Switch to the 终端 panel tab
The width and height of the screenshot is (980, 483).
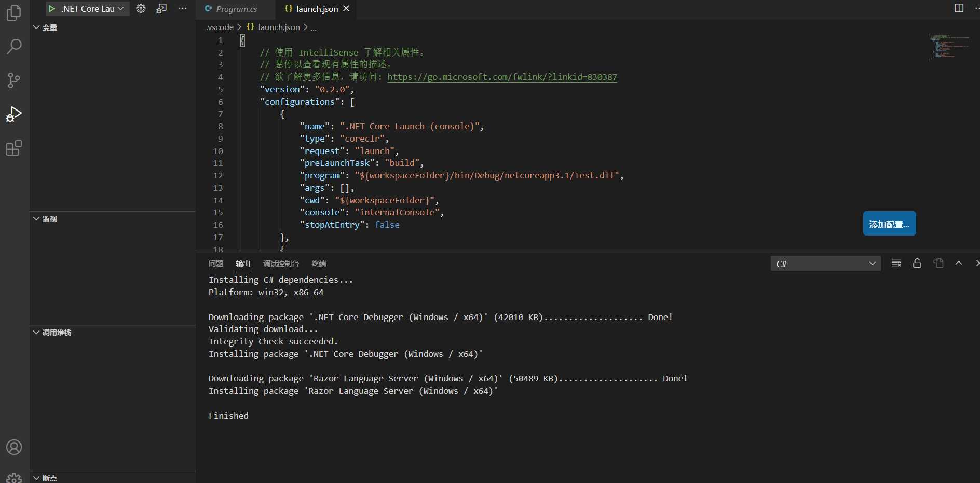click(x=319, y=264)
